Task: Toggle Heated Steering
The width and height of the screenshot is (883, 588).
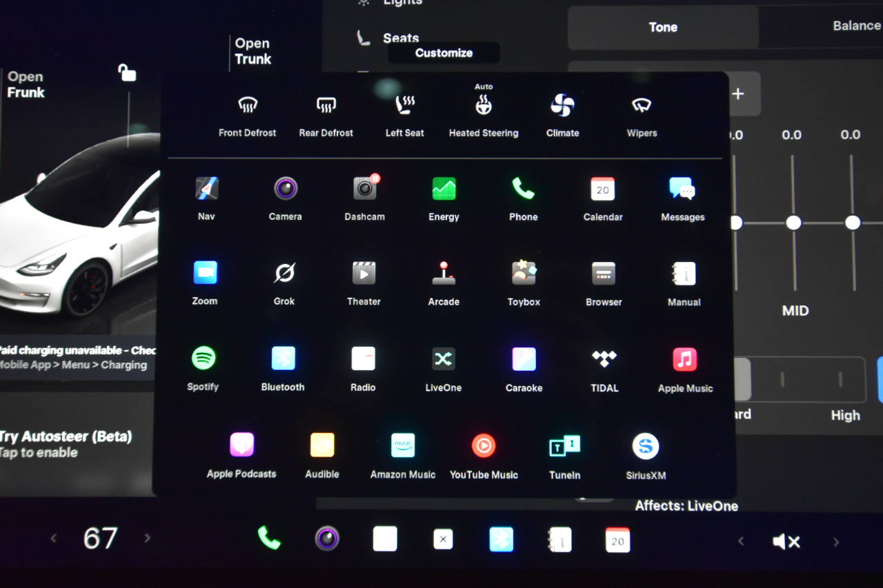Action: coord(484,105)
